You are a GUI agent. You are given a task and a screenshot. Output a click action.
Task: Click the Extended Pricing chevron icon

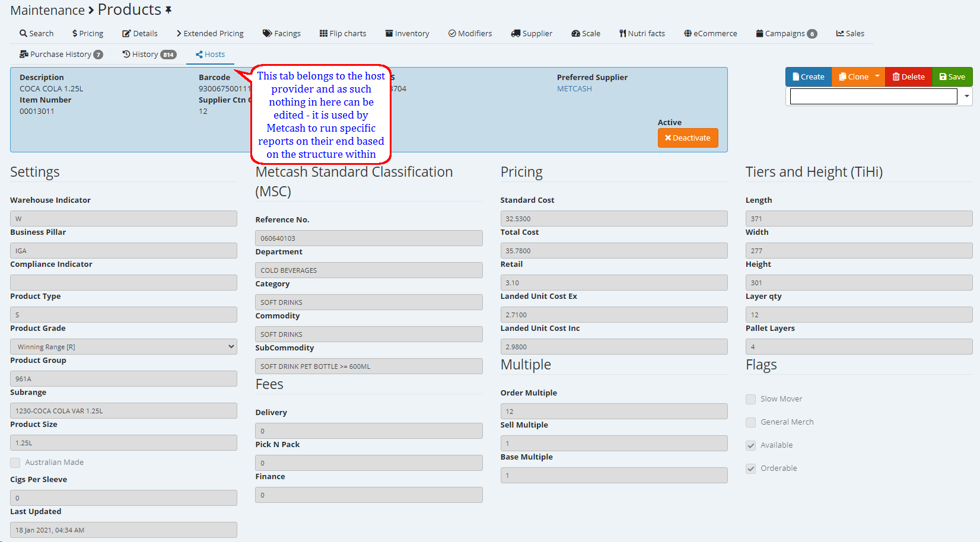tap(179, 34)
